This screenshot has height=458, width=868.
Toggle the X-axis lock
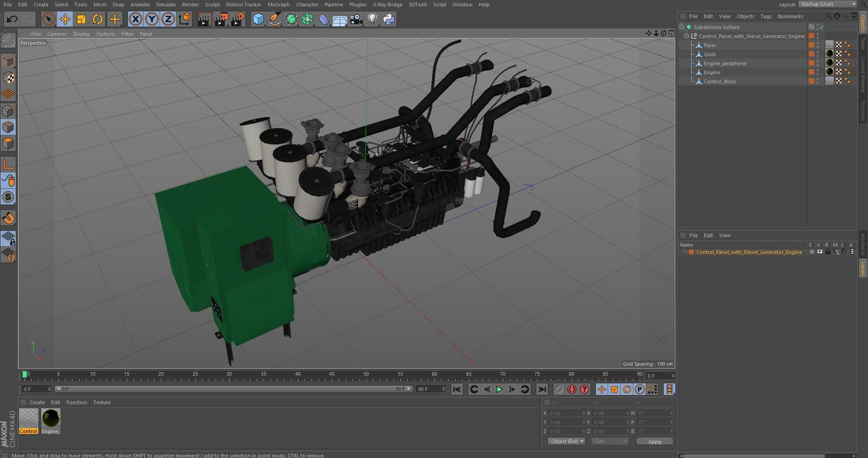click(x=135, y=19)
